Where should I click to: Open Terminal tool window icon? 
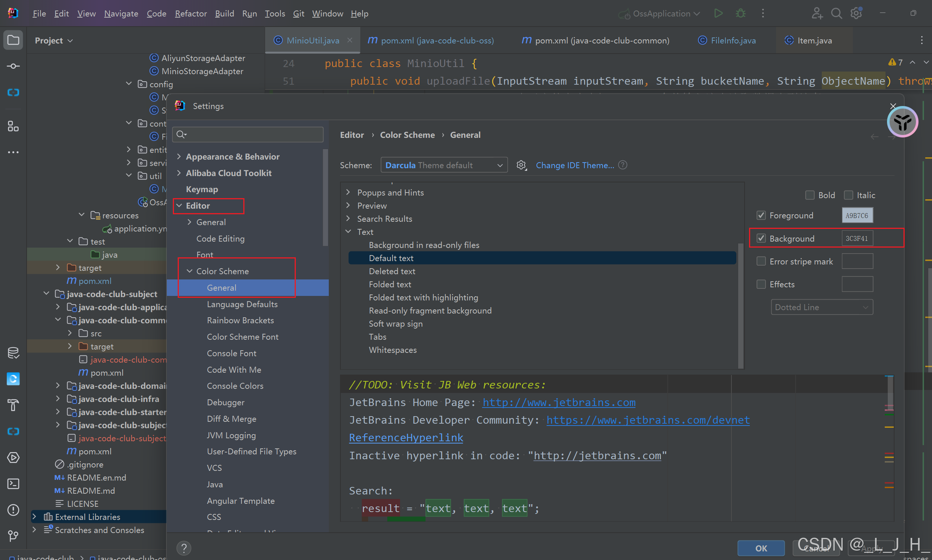13,484
